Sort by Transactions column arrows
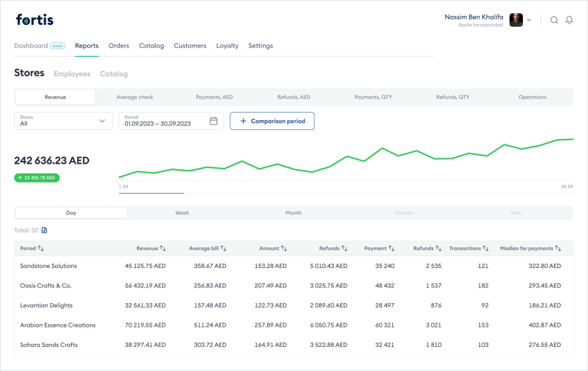The image size is (588, 371). coord(486,248)
